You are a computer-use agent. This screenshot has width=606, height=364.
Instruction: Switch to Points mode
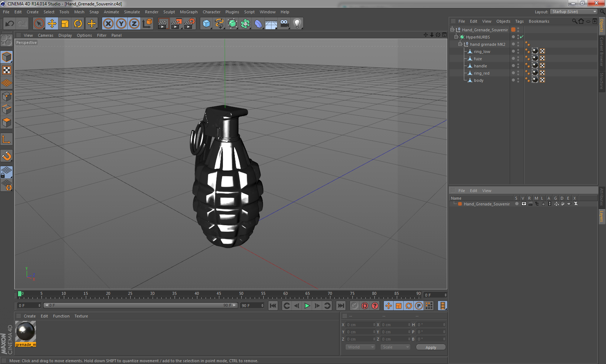[x=6, y=96]
